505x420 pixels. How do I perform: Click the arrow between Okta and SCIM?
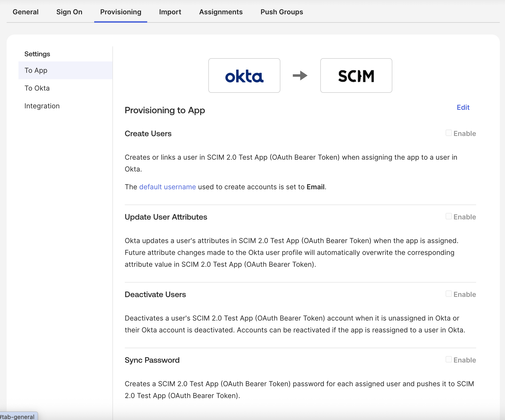point(300,76)
